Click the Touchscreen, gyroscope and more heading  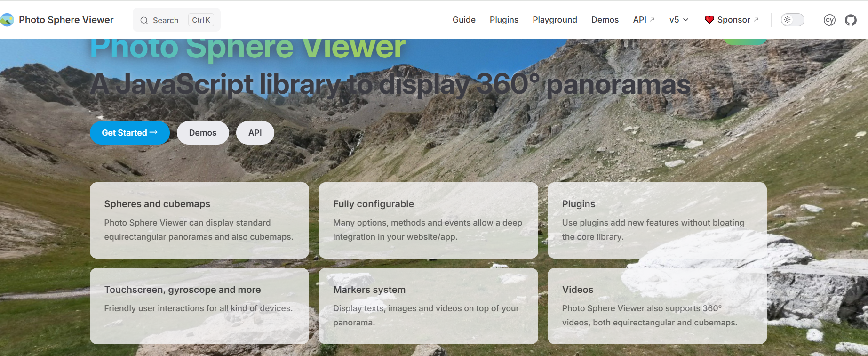[183, 290]
